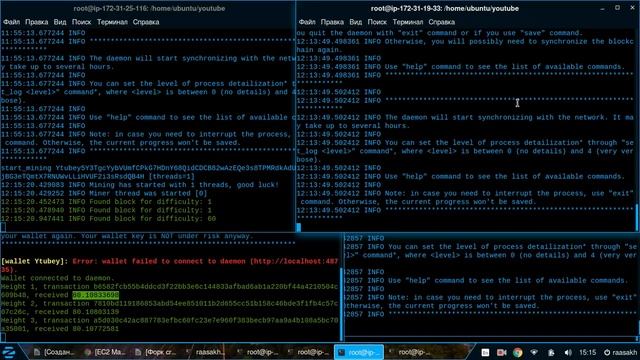Open the volume speaker tray icon
The height and width of the screenshot is (360, 640).
point(568,352)
